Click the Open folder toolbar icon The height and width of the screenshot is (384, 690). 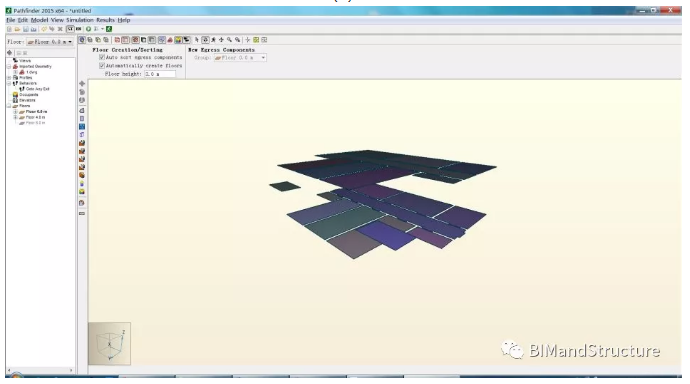pyautogui.click(x=17, y=29)
